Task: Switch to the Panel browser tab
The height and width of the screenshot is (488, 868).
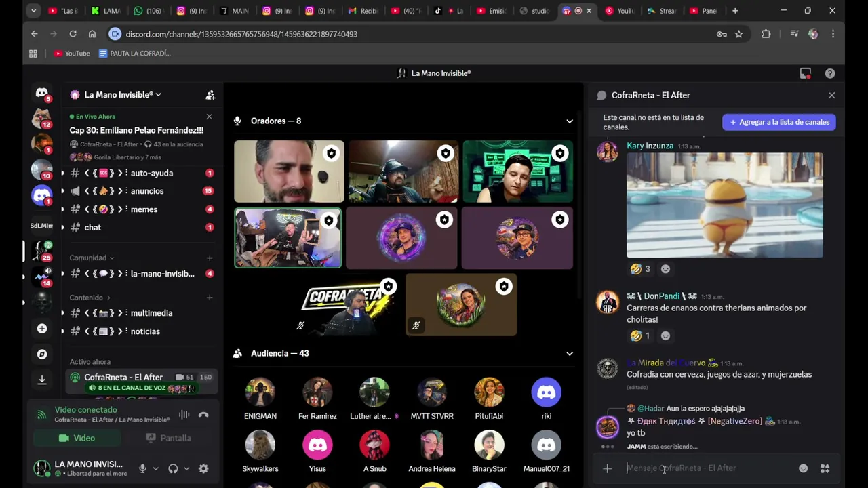Action: pyautogui.click(x=704, y=11)
